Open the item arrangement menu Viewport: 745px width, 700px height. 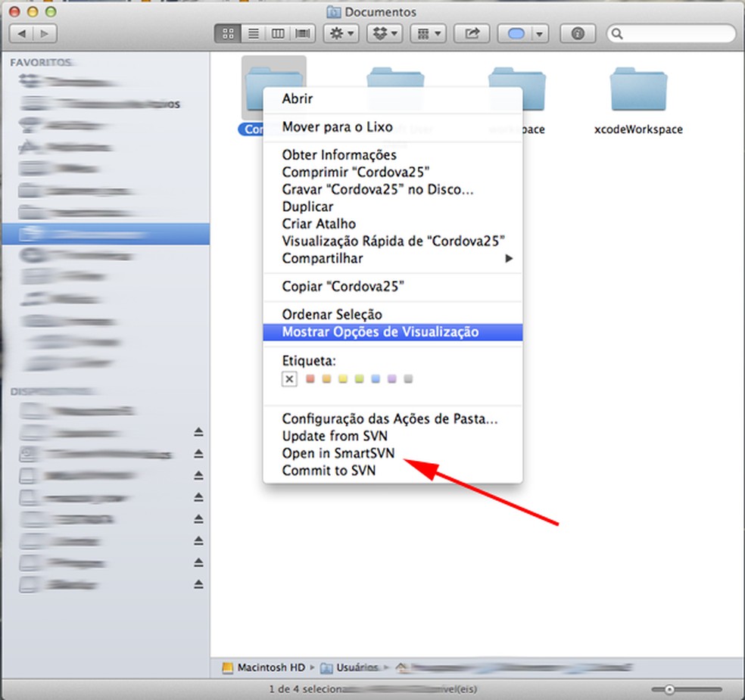point(429,34)
